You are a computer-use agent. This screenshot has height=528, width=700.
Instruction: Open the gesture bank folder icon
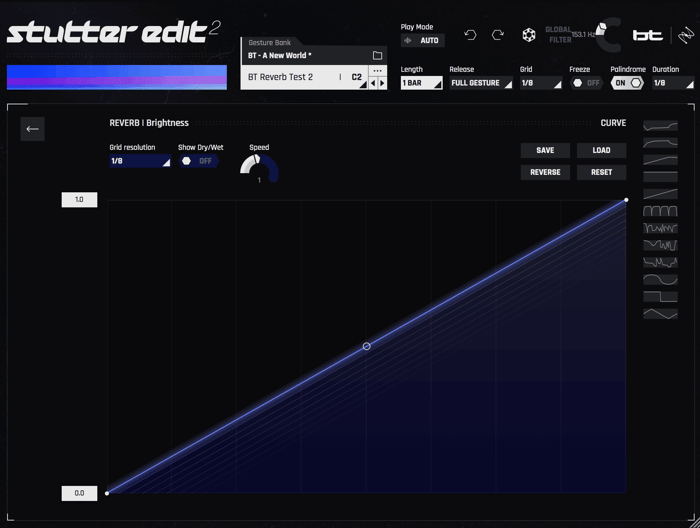pyautogui.click(x=377, y=55)
